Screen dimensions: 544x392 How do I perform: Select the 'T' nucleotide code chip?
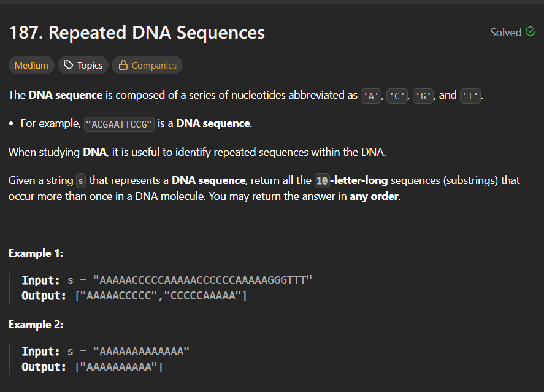click(470, 96)
